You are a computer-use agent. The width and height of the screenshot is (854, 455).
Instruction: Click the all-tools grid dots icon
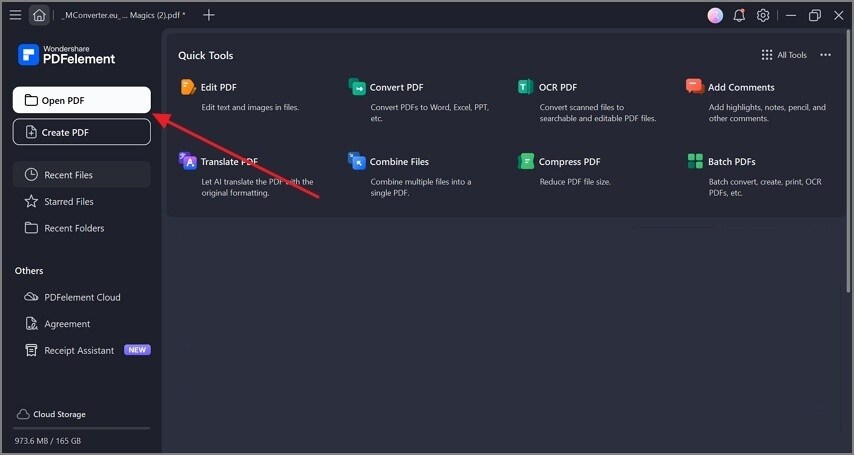[x=767, y=55]
